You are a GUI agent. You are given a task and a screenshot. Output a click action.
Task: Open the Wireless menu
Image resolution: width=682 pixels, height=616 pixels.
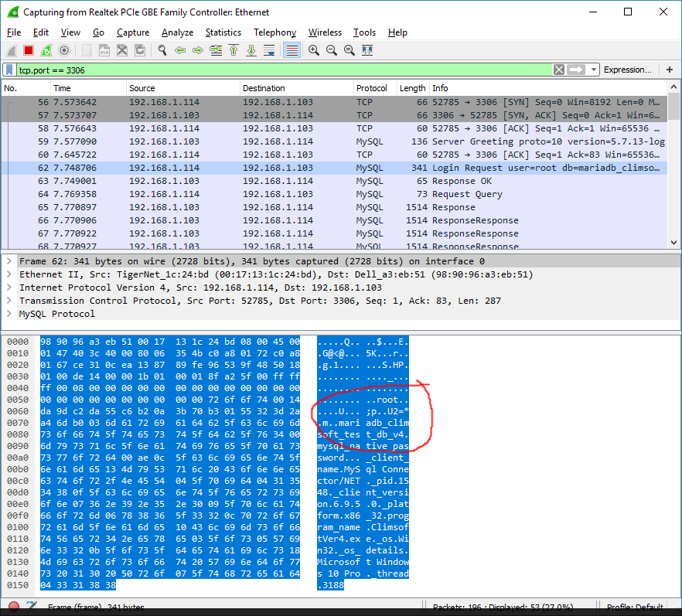pyautogui.click(x=325, y=32)
